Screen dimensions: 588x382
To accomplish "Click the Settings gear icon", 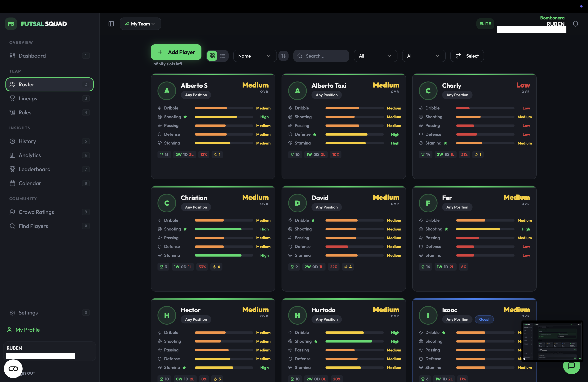I will 12,313.
